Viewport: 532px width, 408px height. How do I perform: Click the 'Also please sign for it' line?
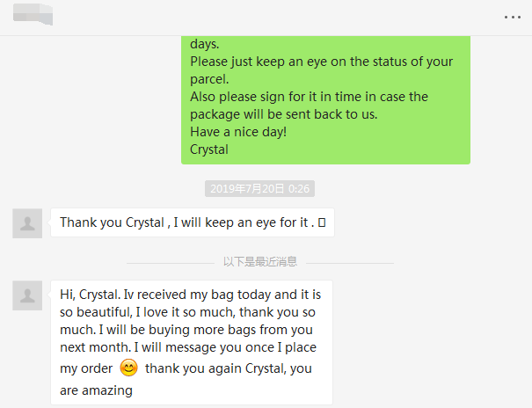[309, 97]
